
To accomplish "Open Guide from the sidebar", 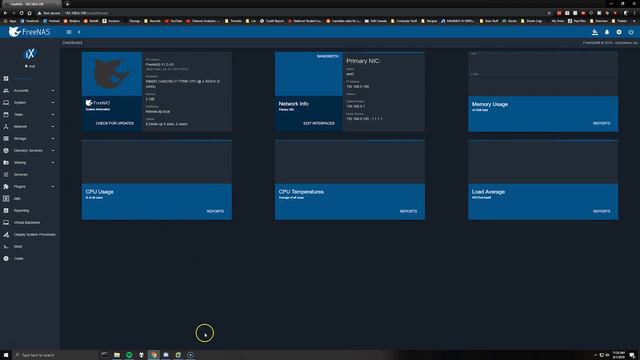I will (x=19, y=258).
